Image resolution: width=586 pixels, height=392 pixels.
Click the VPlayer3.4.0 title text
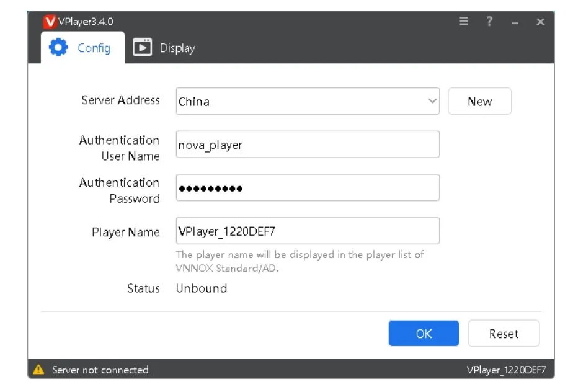click(x=86, y=21)
